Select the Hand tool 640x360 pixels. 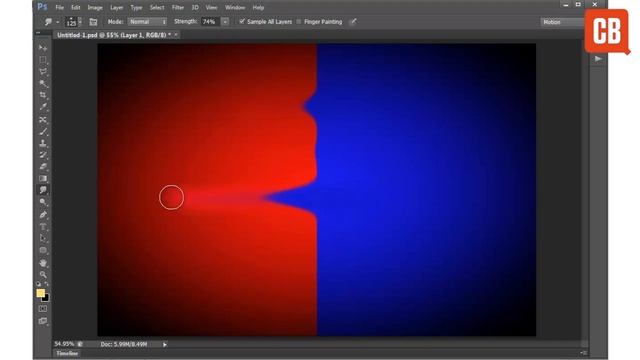[x=43, y=263]
